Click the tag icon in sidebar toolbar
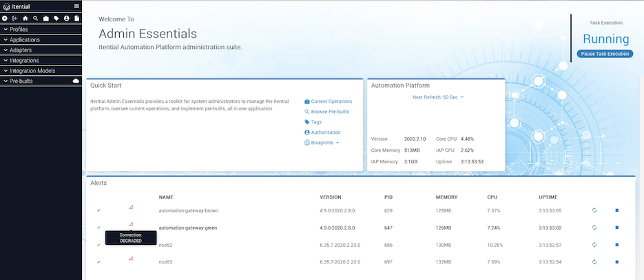Image resolution: width=644 pixels, height=280 pixels. click(56, 19)
